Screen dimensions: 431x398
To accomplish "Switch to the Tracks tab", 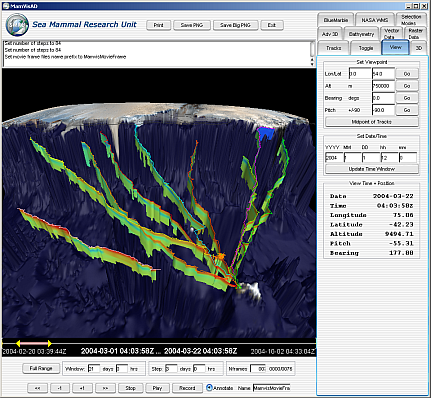I will click(333, 48).
